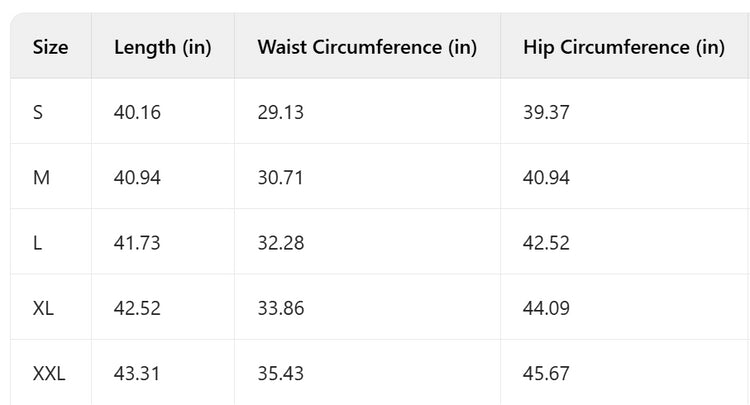Select the Waist Circumference (in) header
Viewport: 750px width, 405px height.
(367, 47)
